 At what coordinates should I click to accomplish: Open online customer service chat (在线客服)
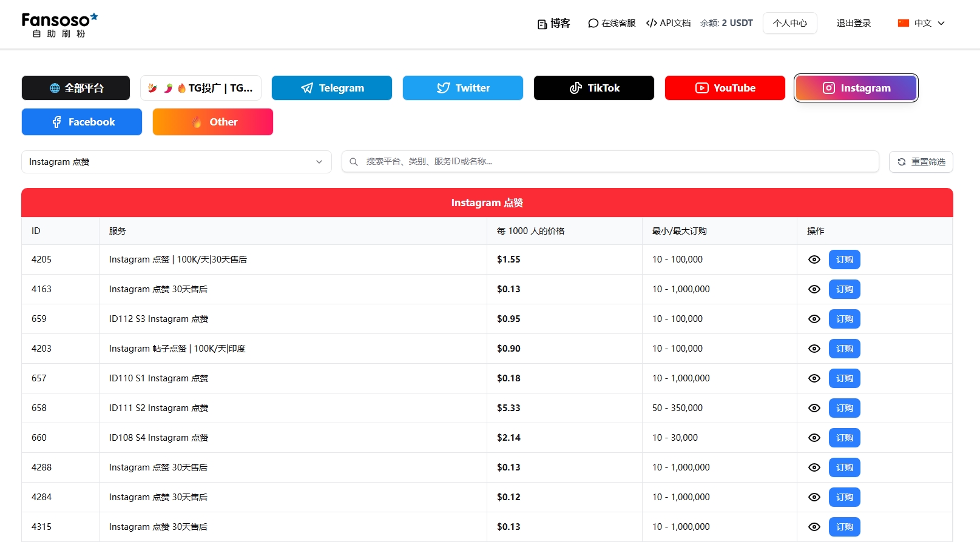coord(612,23)
